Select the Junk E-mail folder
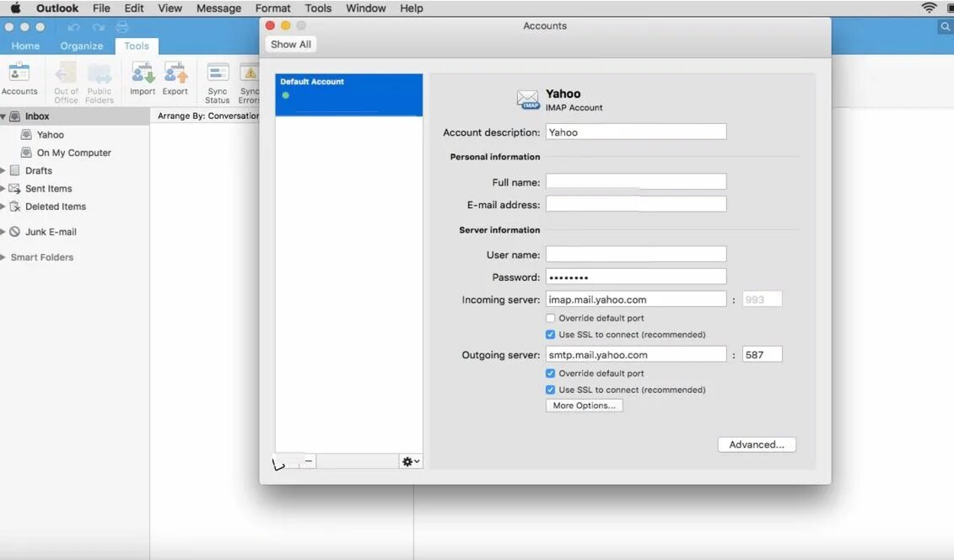Viewport: 954px width, 560px height. coord(51,232)
